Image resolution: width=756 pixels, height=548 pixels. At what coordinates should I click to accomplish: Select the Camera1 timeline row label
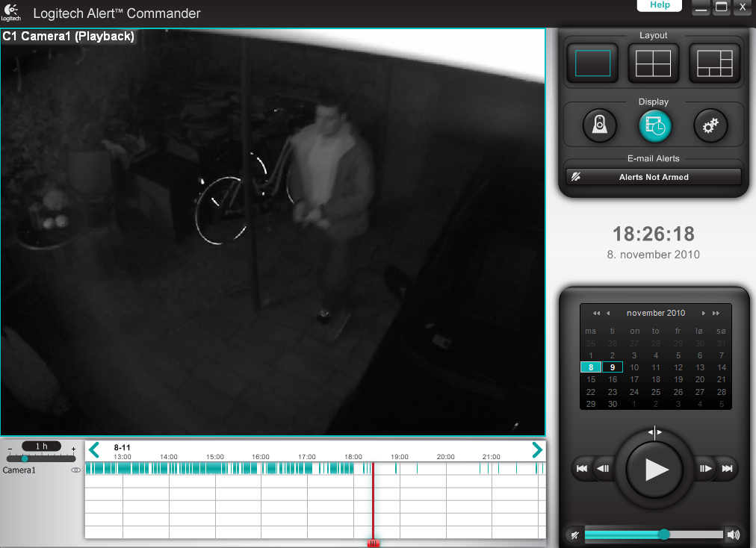coord(19,470)
